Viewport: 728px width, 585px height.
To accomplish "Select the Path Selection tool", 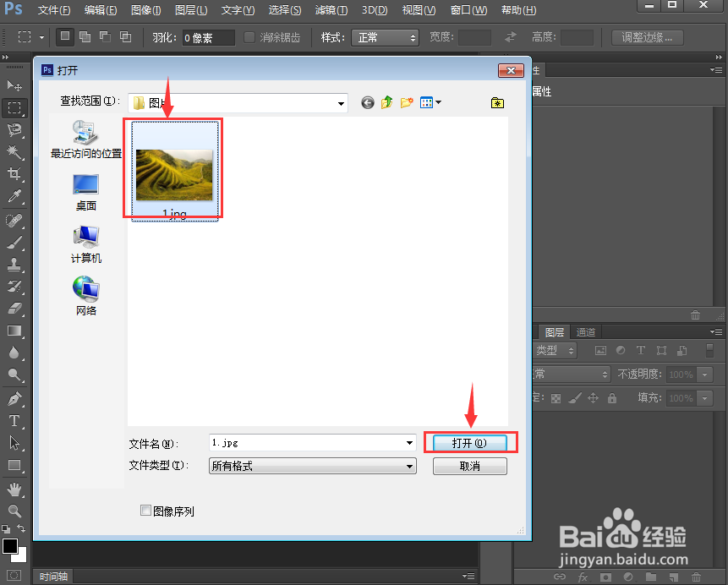I will tap(14, 443).
